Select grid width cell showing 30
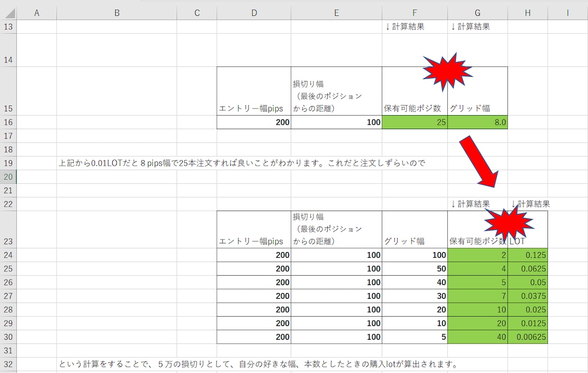The height and width of the screenshot is (373, 588). click(414, 296)
